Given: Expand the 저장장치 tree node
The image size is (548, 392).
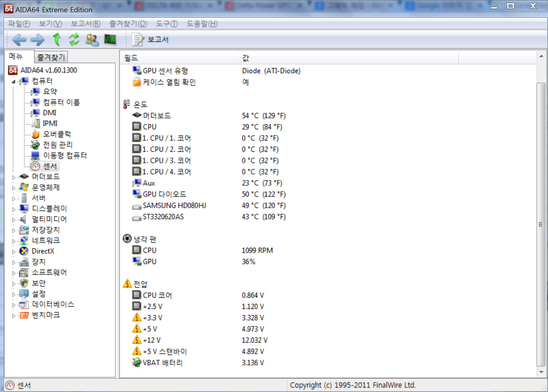Looking at the screenshot, I should click(x=13, y=230).
